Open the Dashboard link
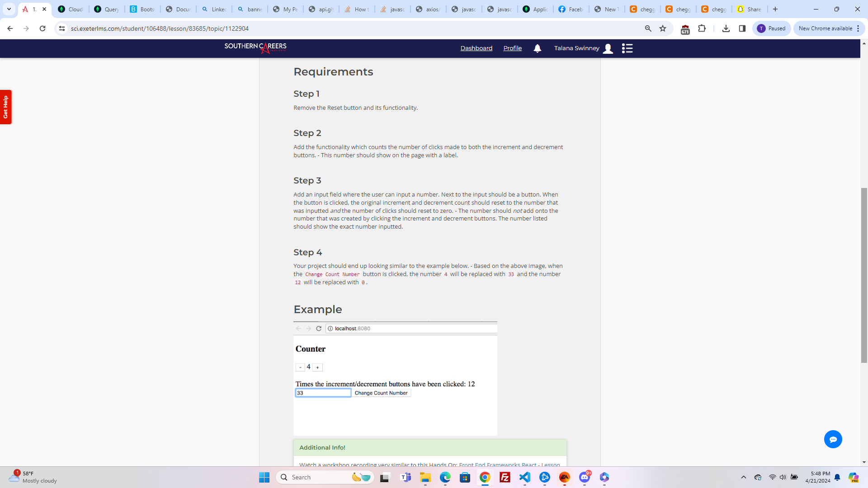This screenshot has width=868, height=488. click(476, 48)
